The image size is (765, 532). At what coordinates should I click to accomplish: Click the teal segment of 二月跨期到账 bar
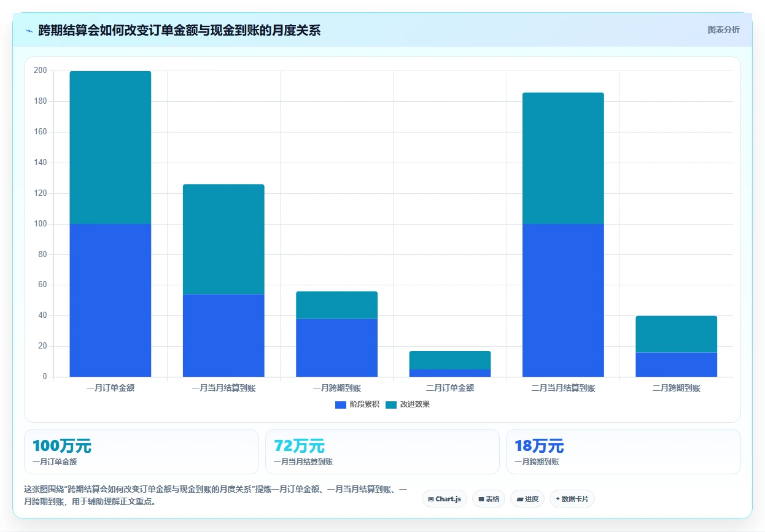point(676,334)
